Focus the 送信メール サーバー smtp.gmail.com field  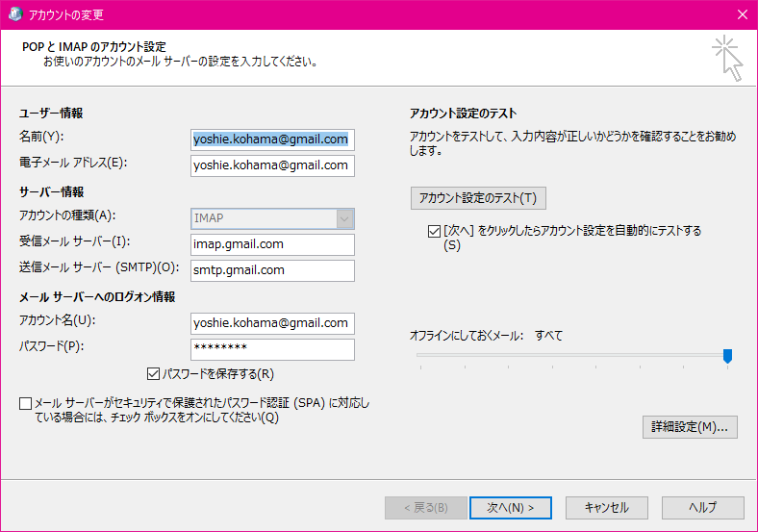272,271
